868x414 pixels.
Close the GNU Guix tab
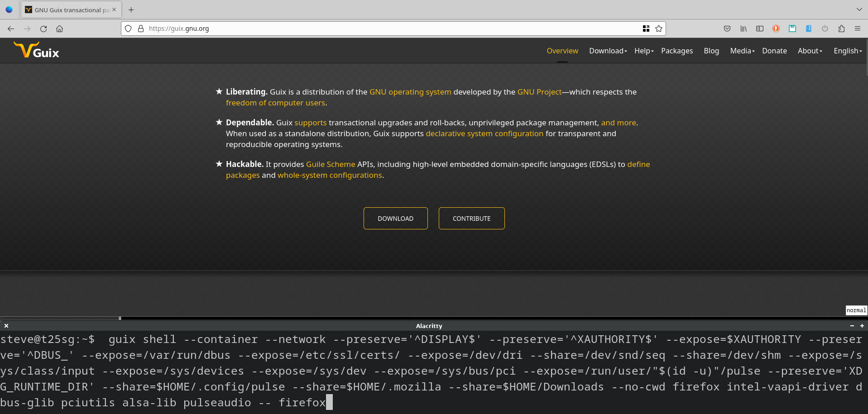coord(114,10)
